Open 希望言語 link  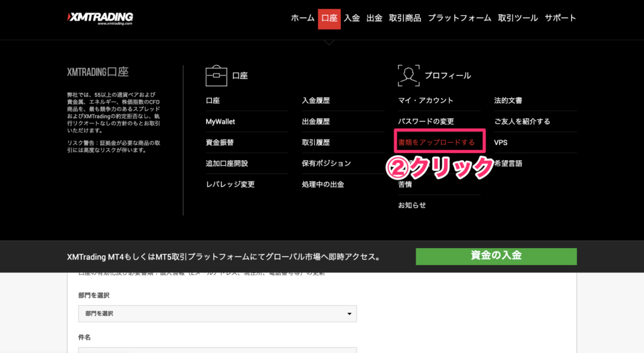[508, 163]
